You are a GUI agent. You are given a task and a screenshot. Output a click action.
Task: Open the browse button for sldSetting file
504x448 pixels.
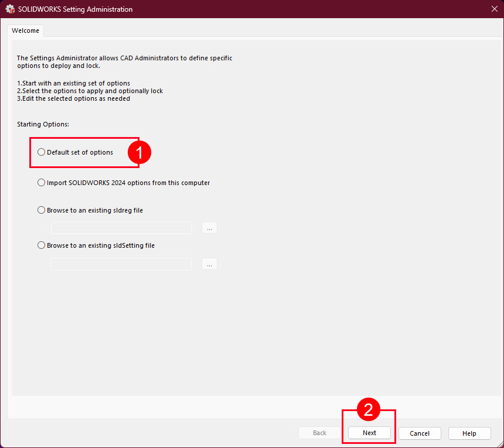[209, 264]
